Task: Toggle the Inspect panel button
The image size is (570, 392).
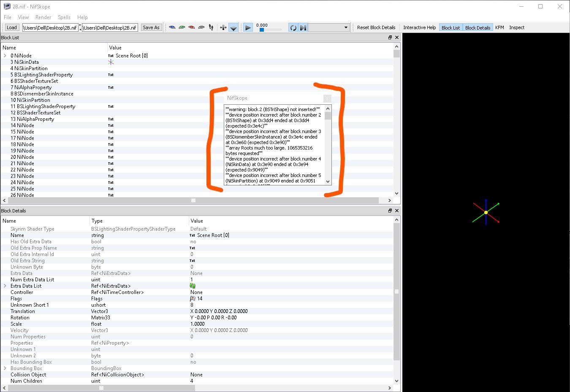Action: pos(516,27)
